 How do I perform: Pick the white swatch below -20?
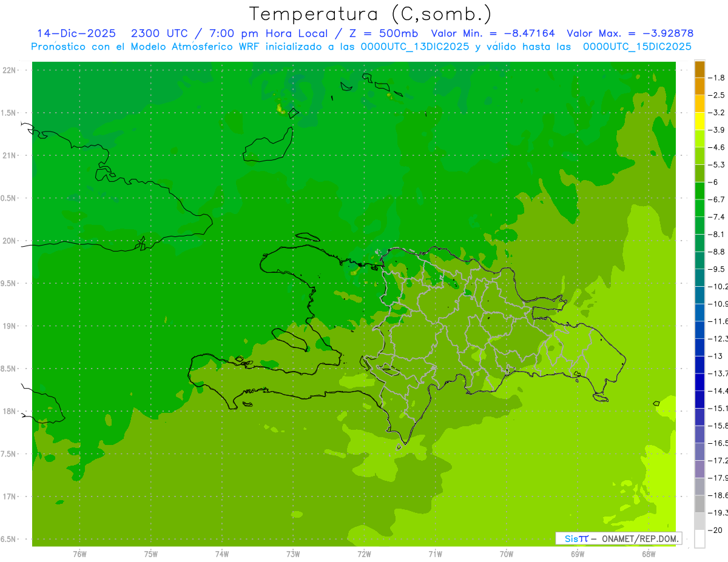coord(699,538)
